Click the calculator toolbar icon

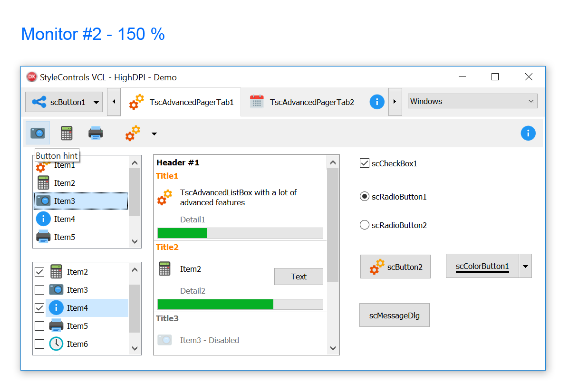67,133
